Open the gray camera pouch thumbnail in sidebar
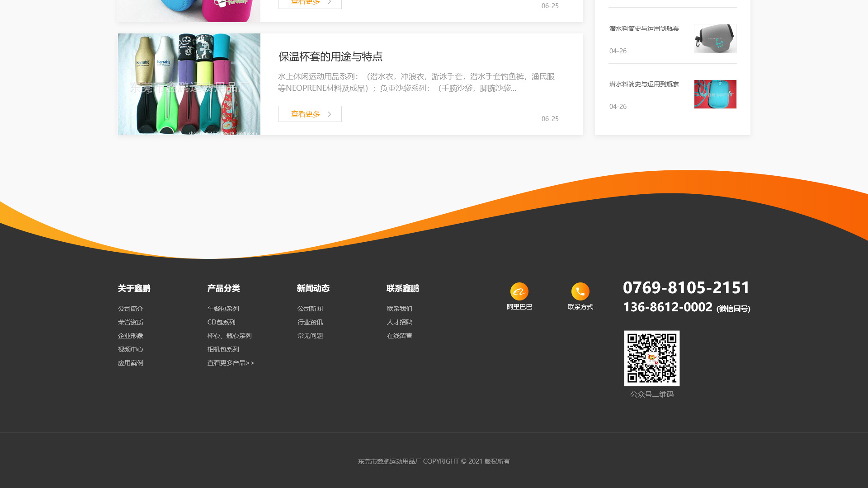 click(x=715, y=39)
